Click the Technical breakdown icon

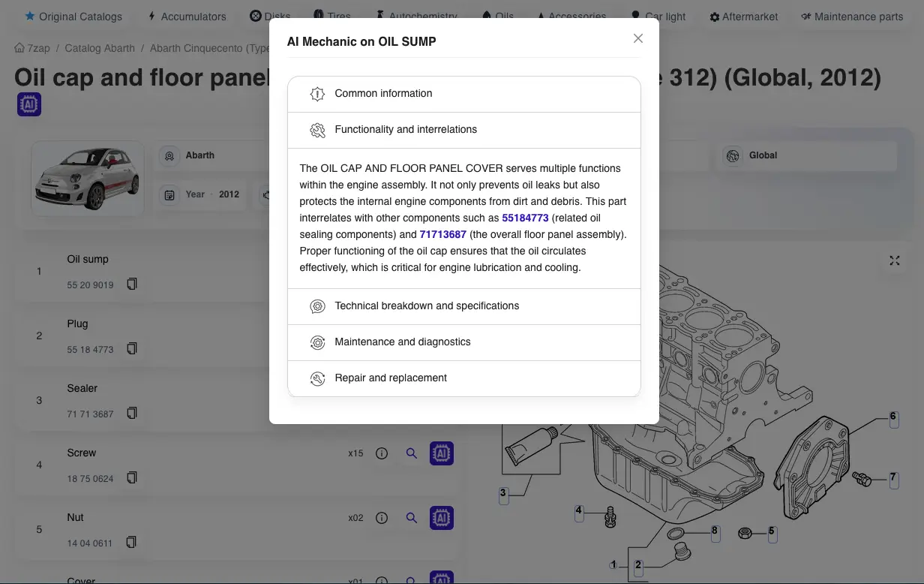pos(317,306)
